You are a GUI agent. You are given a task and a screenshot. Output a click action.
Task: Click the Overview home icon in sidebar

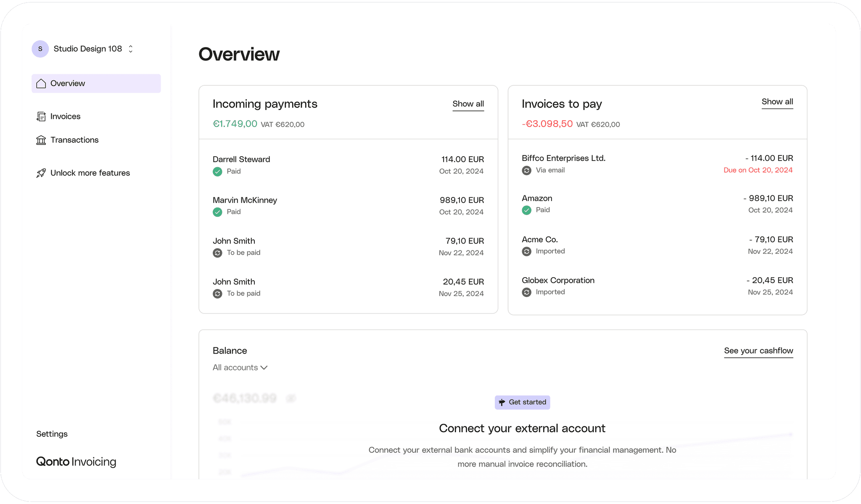coord(41,84)
